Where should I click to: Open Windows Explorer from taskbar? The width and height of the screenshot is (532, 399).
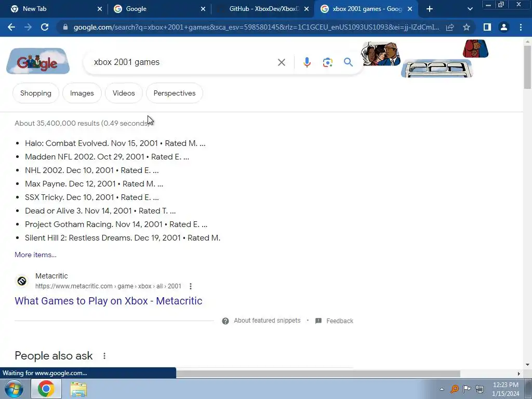[78, 389]
